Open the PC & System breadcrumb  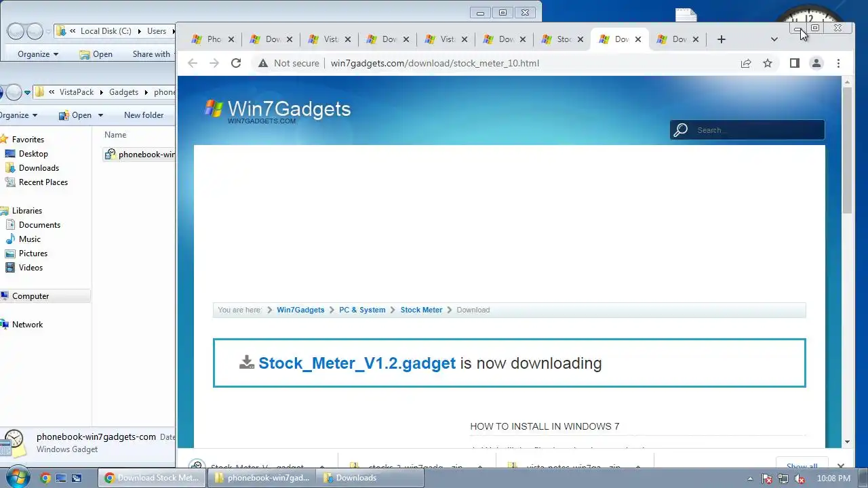(362, 310)
